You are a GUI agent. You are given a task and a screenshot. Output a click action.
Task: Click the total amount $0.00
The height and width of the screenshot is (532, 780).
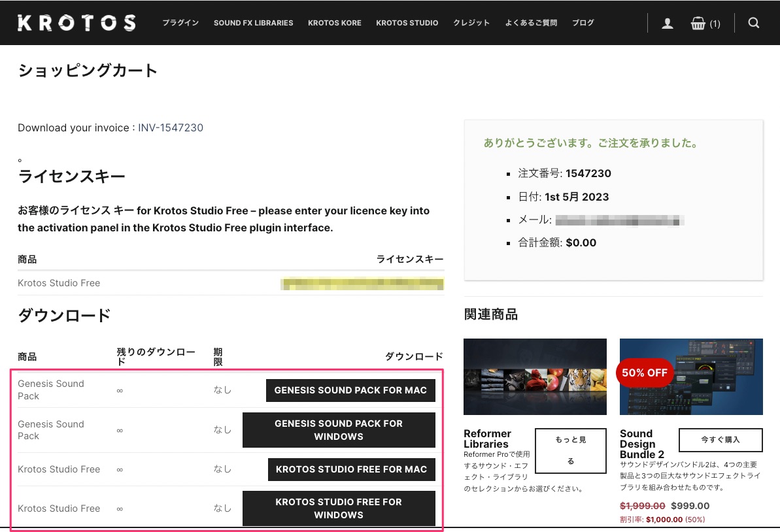click(581, 242)
